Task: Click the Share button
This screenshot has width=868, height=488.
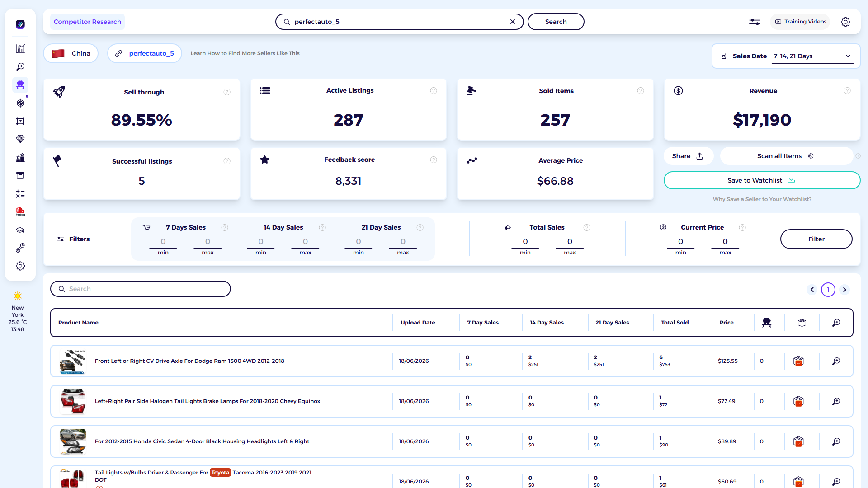Action: click(x=688, y=156)
